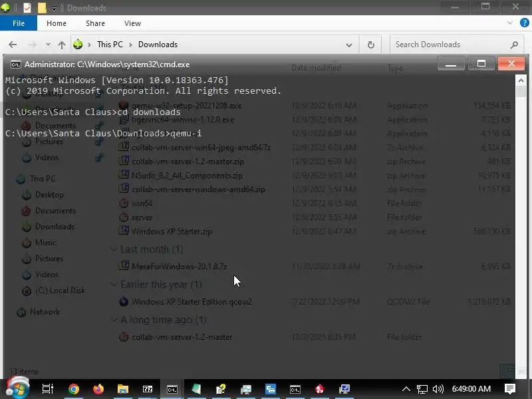Image resolution: width=532 pixels, height=399 pixels.
Task: Click the search magnifier icon
Action: coord(514,45)
